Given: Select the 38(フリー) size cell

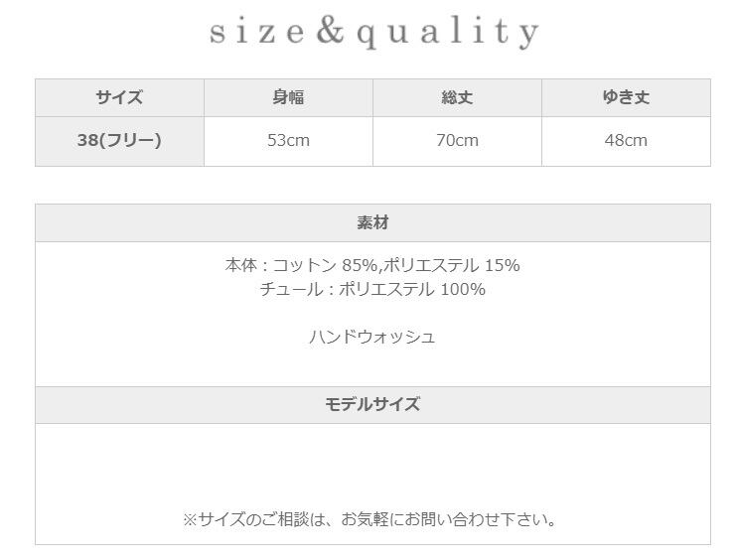Looking at the screenshot, I should (x=119, y=141).
